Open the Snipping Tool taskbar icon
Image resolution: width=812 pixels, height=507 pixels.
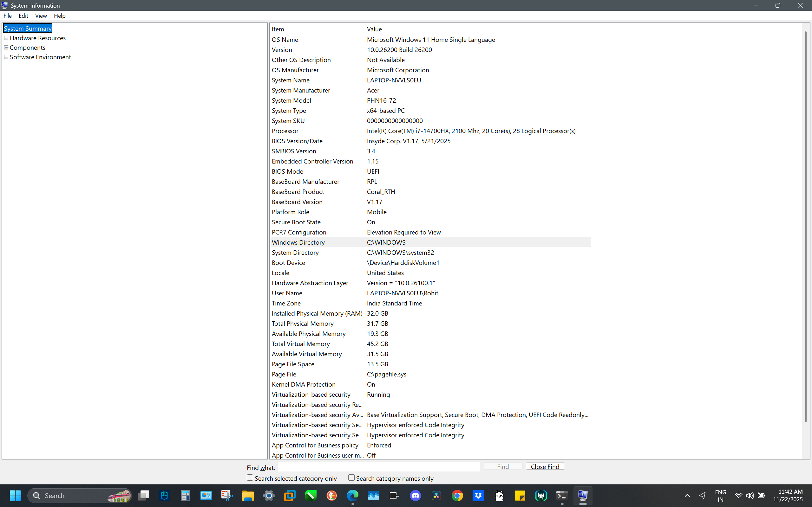click(x=227, y=496)
